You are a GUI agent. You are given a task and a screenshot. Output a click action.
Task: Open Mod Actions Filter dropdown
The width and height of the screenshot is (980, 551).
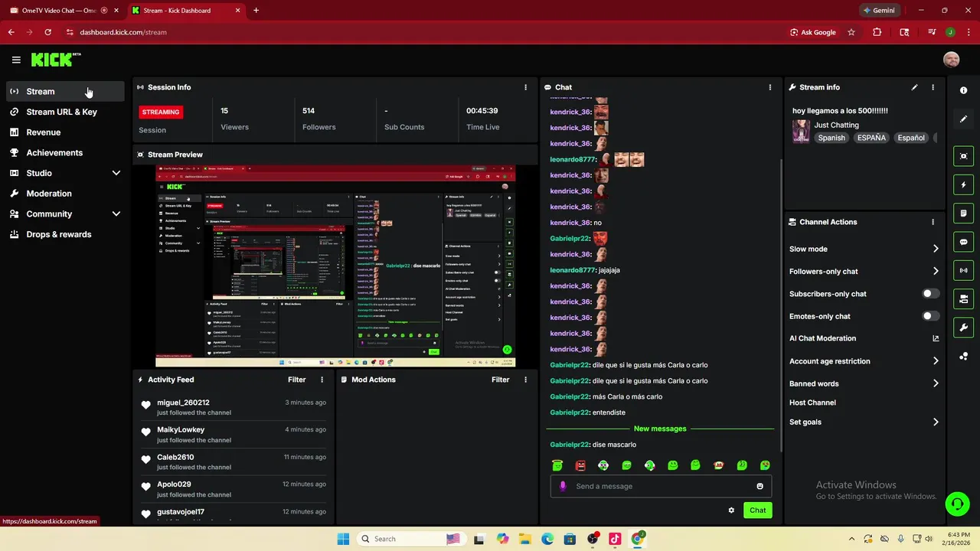point(500,380)
